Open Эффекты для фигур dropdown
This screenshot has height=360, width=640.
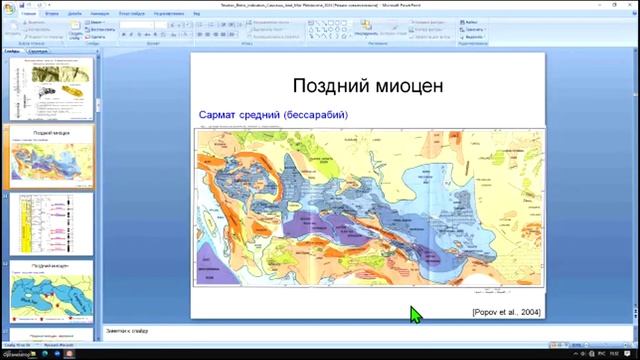pyautogui.click(x=430, y=37)
